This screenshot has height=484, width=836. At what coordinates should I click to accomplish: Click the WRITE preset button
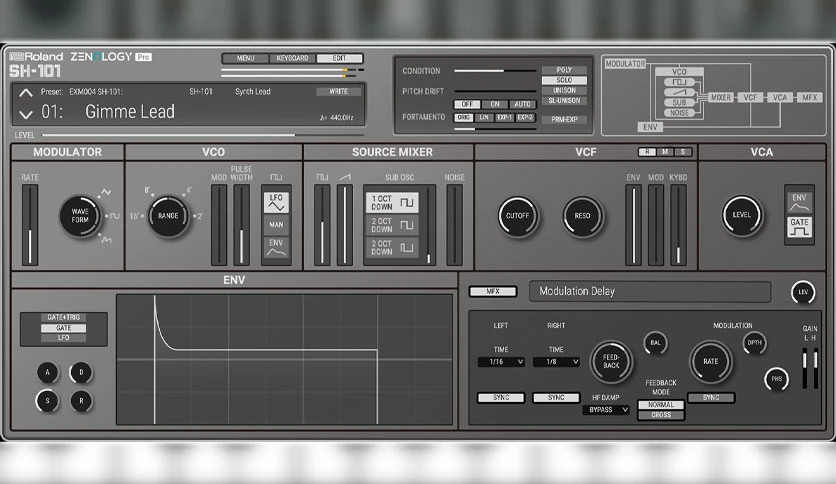(339, 92)
